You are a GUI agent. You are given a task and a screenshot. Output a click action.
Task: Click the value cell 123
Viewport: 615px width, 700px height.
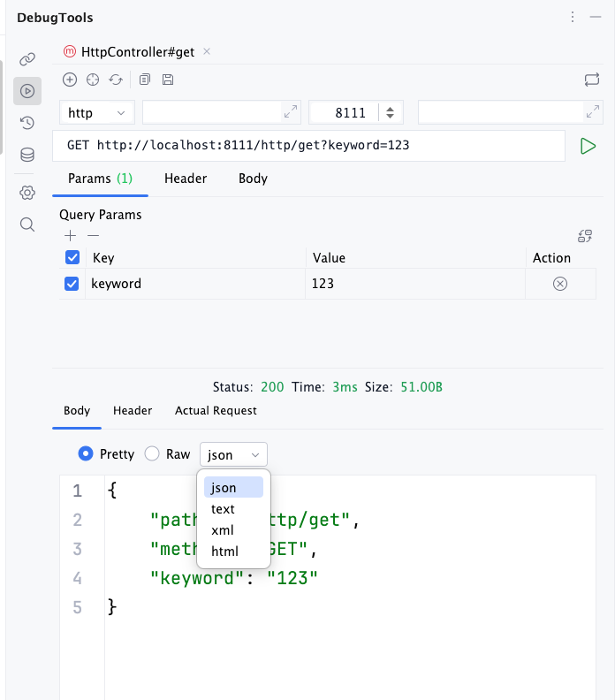tap(415, 284)
